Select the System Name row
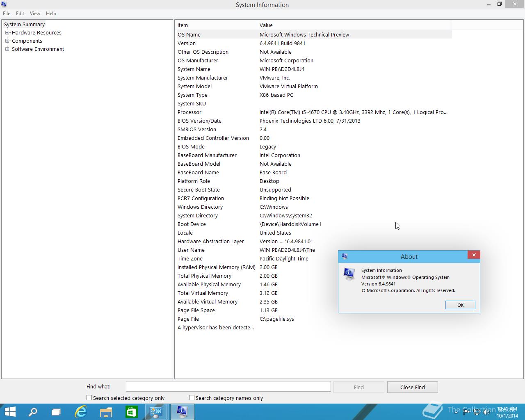525x420 pixels. [x=314, y=69]
